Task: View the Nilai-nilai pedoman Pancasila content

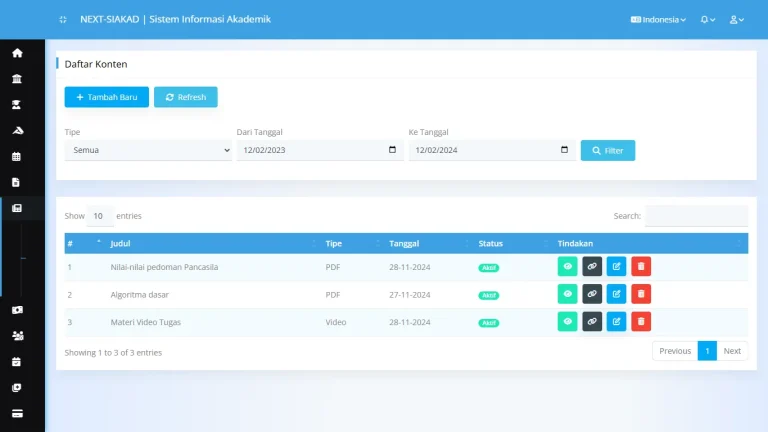Action: coord(567,267)
